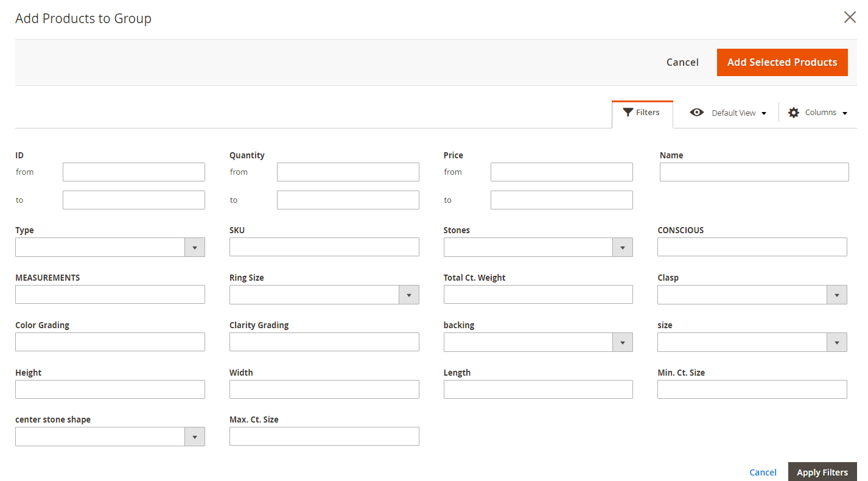Click into the CONSCIOUS filter field
Image resolution: width=868 pixels, height=481 pixels.
point(752,247)
